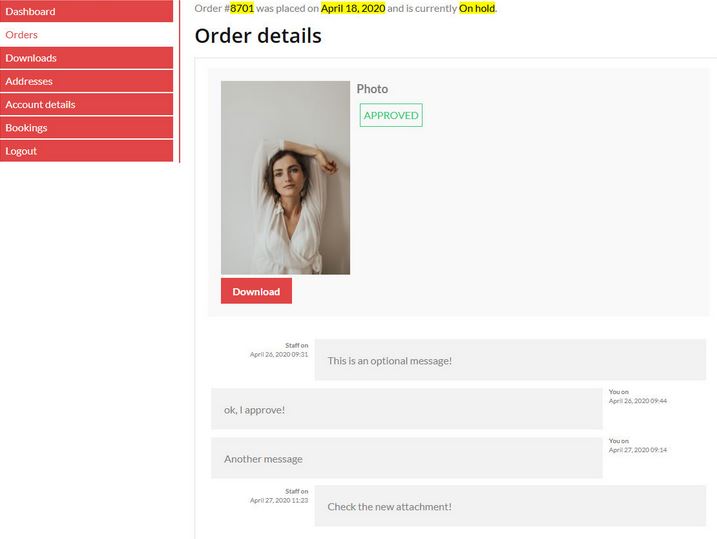
Task: Log out using the Logout item
Action: pyautogui.click(x=86, y=151)
